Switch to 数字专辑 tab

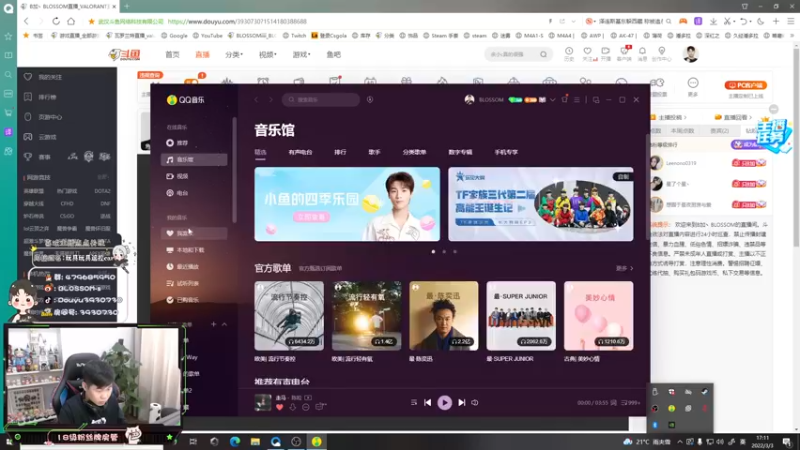[x=460, y=152]
